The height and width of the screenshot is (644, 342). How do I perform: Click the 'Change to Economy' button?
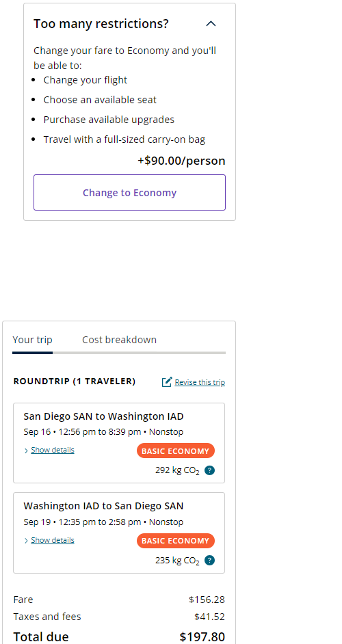(129, 193)
